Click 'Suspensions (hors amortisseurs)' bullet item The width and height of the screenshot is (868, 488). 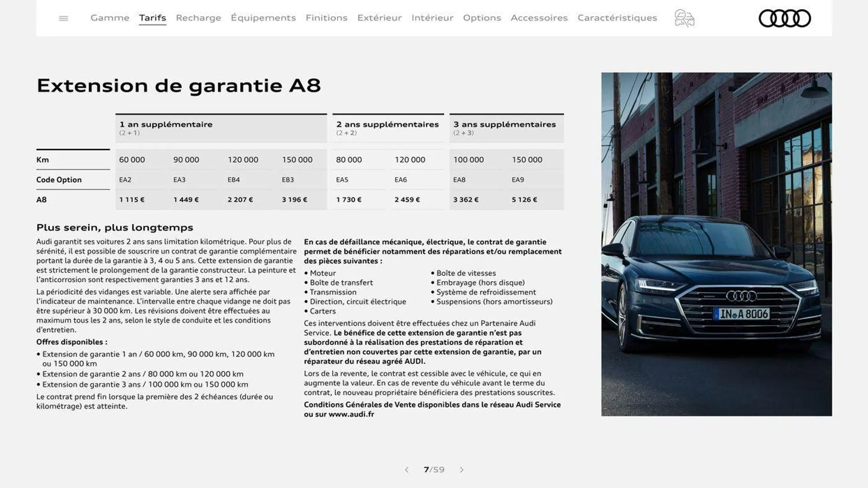[492, 301]
